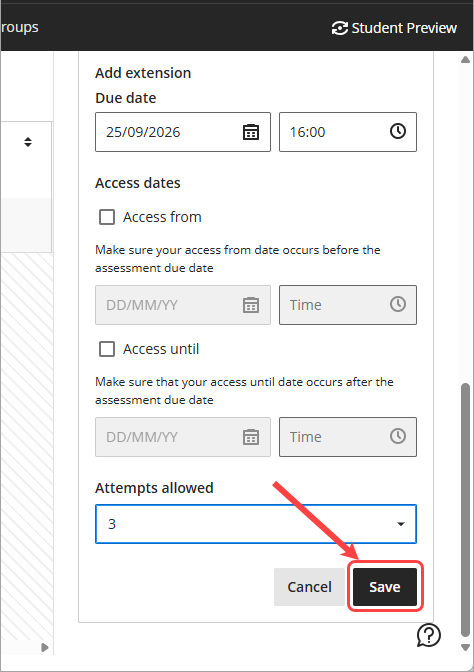The width and height of the screenshot is (474, 672).
Task: Click the due date field 25/09/2026
Action: (183, 132)
